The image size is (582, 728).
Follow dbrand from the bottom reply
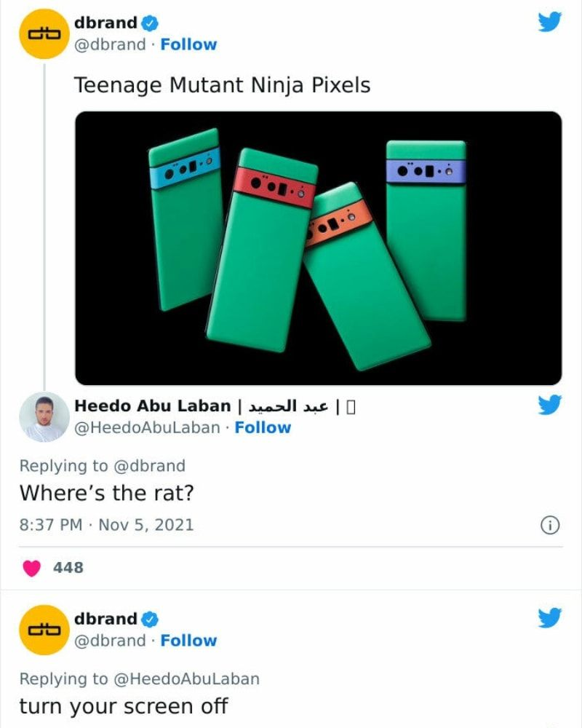(188, 641)
